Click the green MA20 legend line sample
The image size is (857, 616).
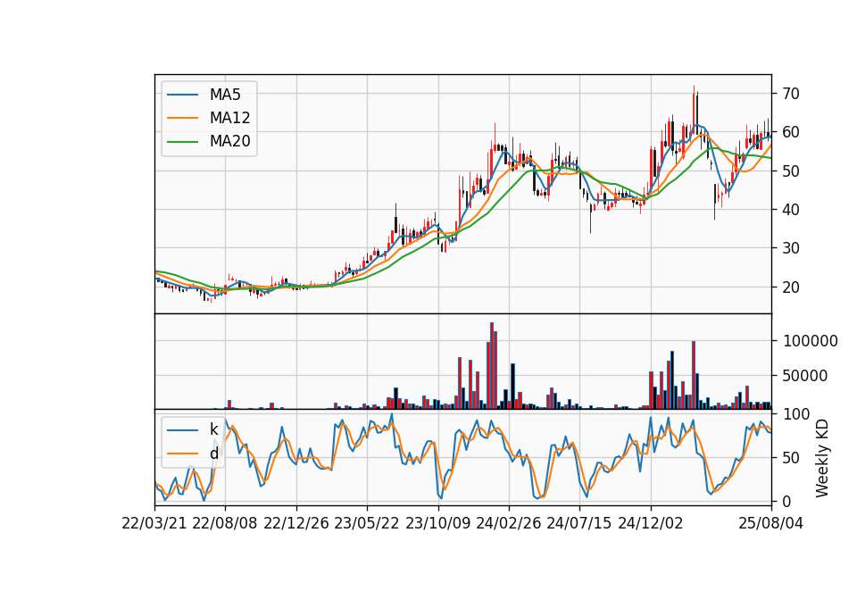[x=182, y=142]
